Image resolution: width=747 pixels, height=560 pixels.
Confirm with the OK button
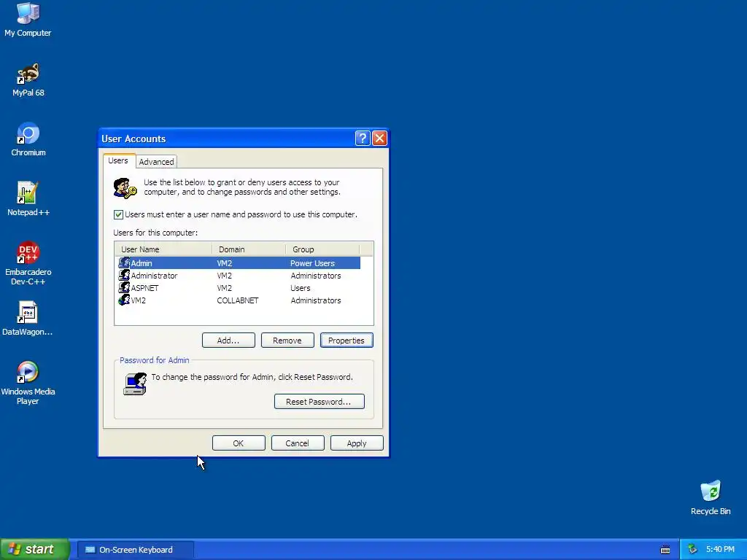[239, 443]
